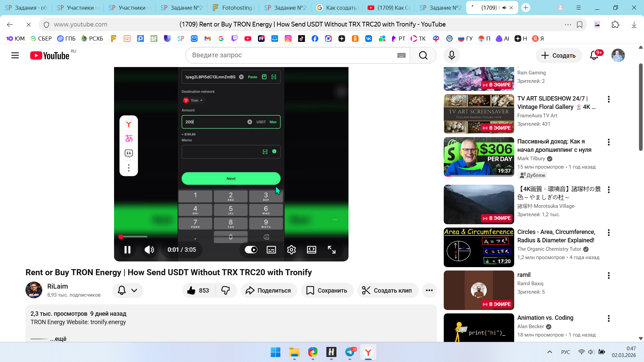Click the Поделиться button
Viewport: 644px width, 362px height.
(269, 290)
